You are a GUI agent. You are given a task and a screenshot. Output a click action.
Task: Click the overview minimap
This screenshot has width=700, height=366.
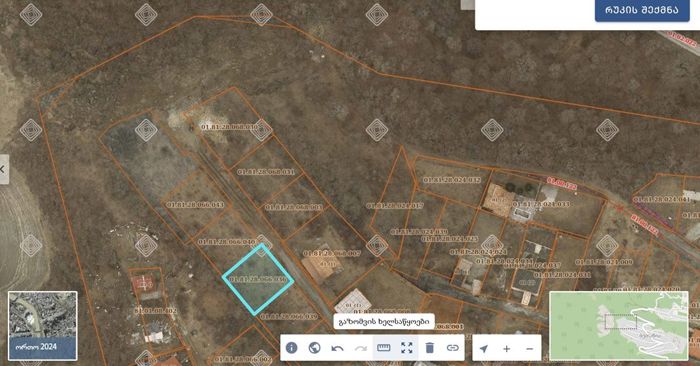(618, 325)
